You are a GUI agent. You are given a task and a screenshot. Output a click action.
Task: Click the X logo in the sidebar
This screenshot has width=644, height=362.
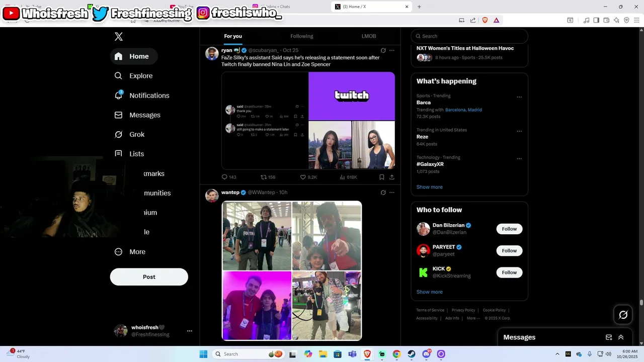pos(119,36)
